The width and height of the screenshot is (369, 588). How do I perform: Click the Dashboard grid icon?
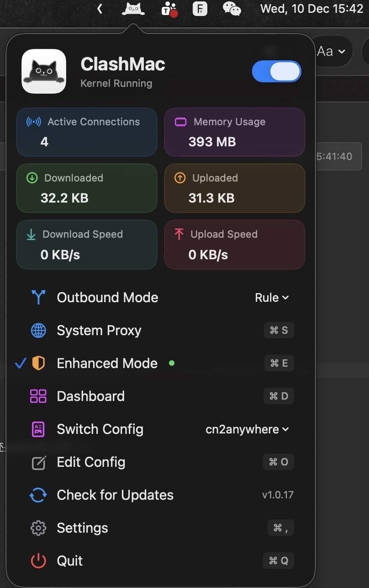click(38, 396)
